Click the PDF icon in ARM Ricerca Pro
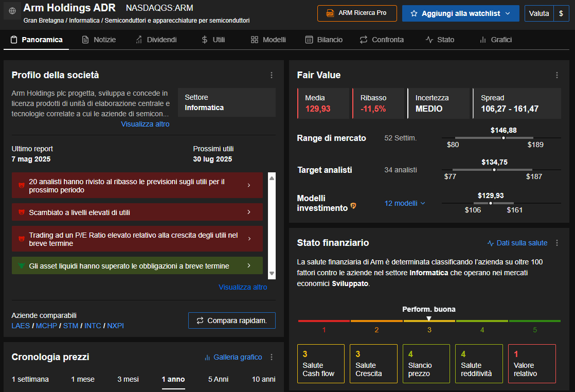This screenshot has height=392, width=575. pos(330,13)
